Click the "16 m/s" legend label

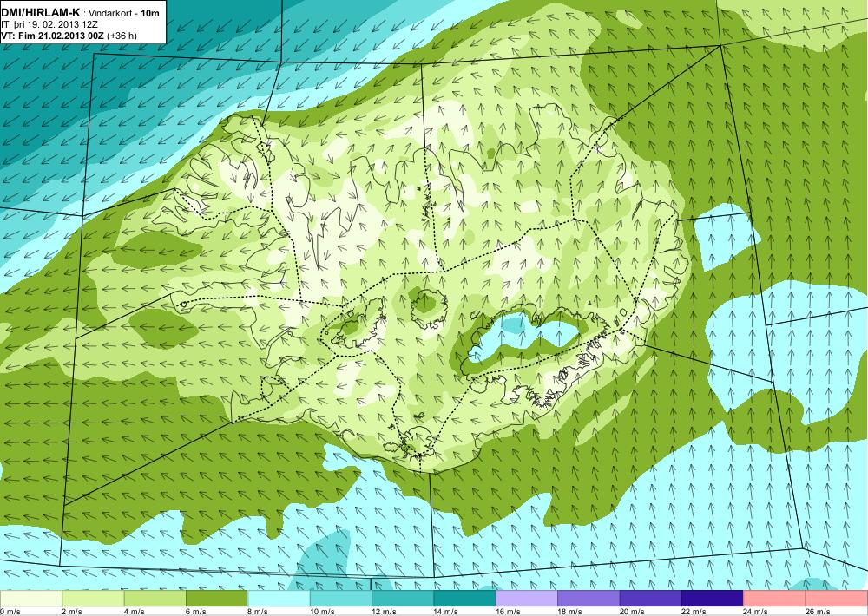click(508, 611)
